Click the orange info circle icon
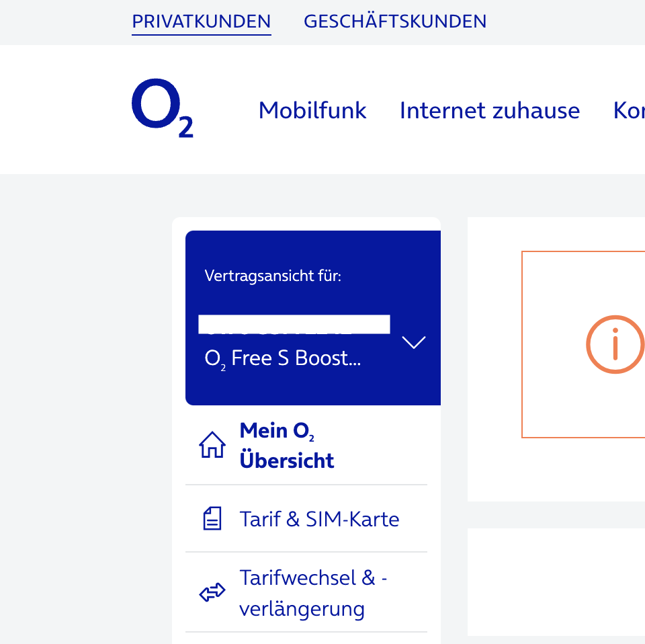645x644 pixels. [615, 344]
